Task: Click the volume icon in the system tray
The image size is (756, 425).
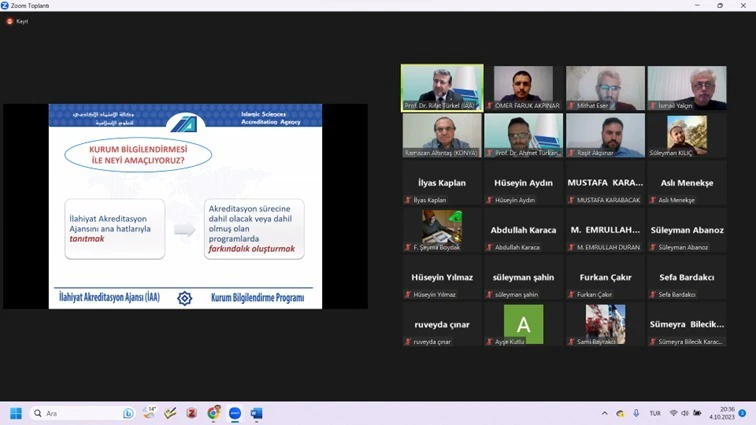Action: (x=686, y=413)
